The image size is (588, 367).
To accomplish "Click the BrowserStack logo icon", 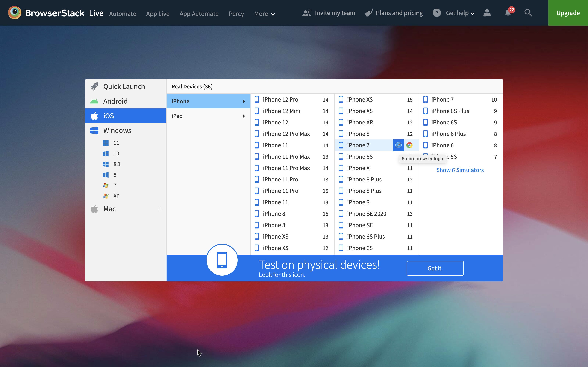I will pyautogui.click(x=14, y=13).
